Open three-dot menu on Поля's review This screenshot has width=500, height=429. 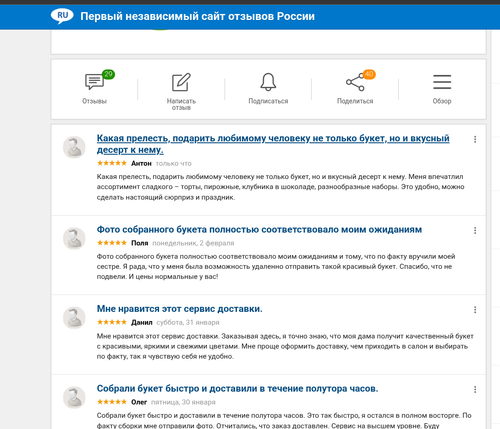click(x=475, y=230)
